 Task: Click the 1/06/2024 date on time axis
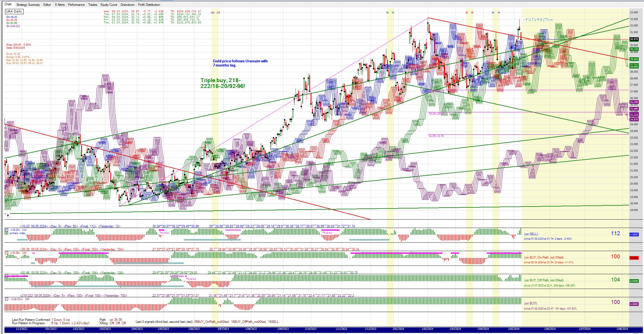pos(550,329)
